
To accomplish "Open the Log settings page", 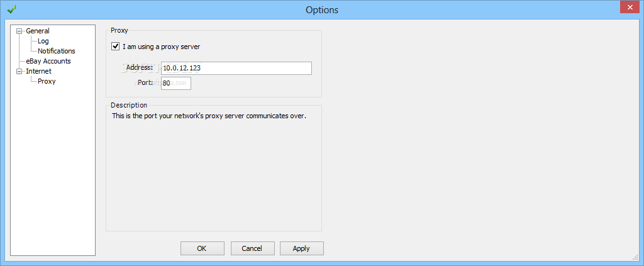I will (x=43, y=41).
